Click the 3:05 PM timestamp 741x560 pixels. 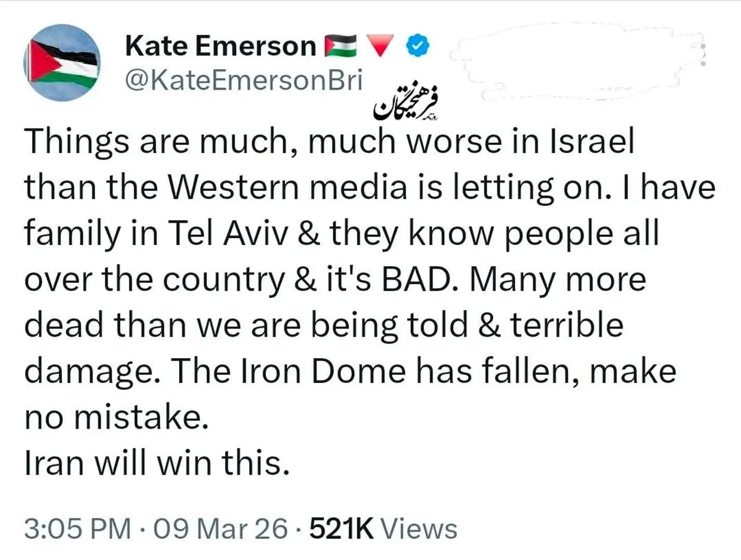click(x=77, y=529)
